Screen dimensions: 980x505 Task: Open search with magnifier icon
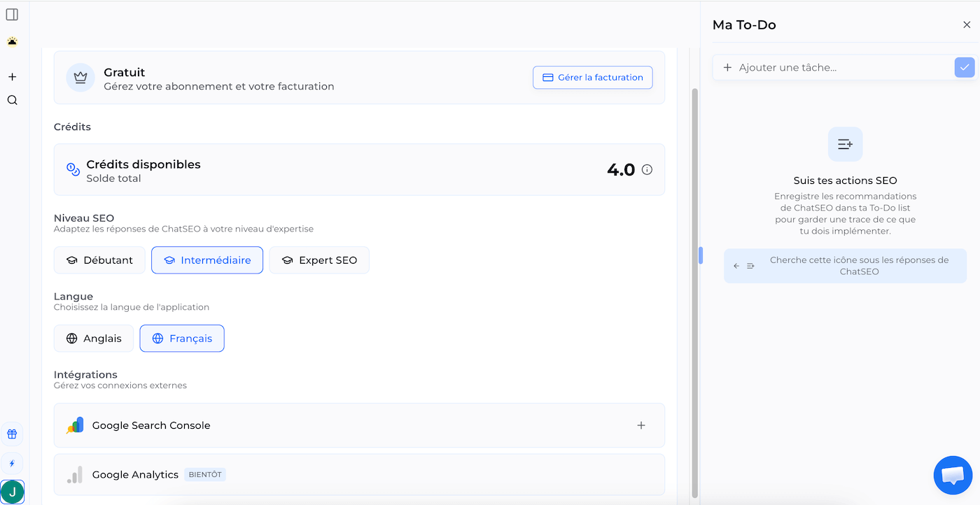click(x=12, y=100)
